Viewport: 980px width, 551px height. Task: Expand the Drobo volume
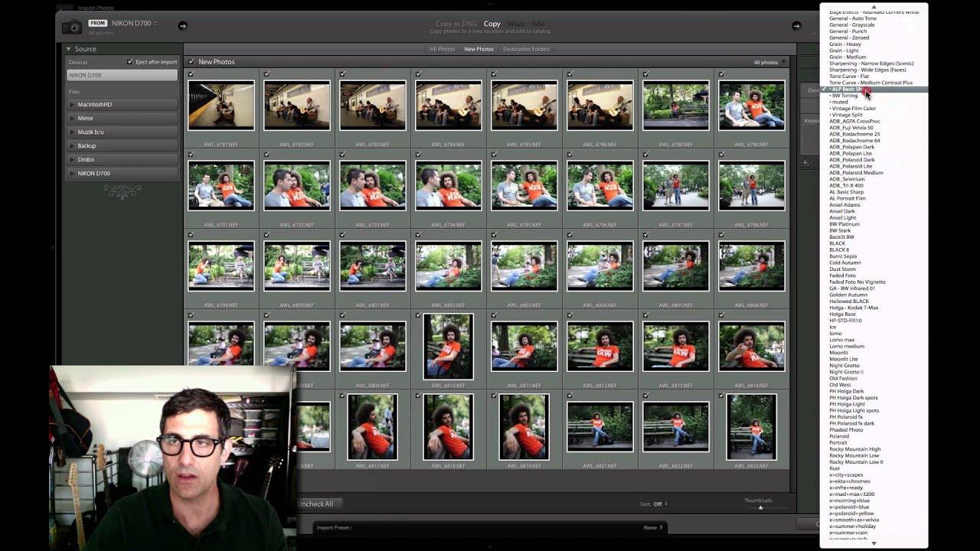[x=73, y=159]
